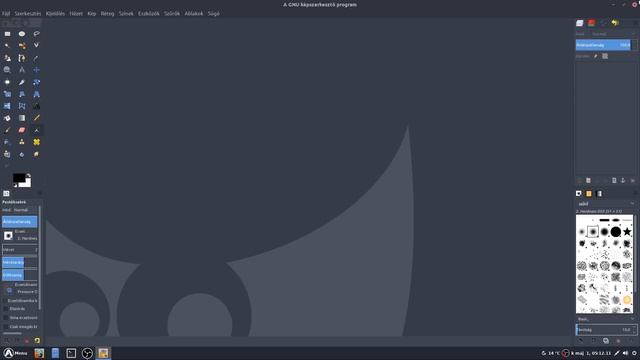Select the Foreground Select tool
This screenshot has height=360, width=640.
[7, 58]
